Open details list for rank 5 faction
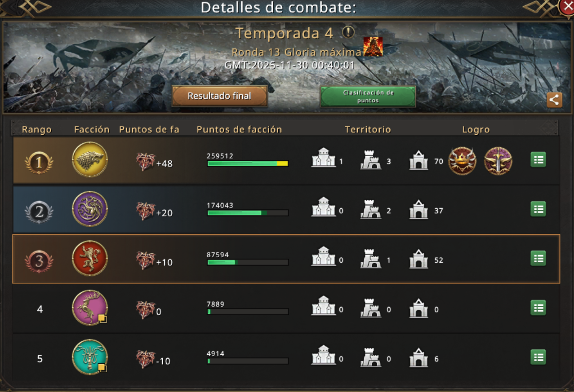Image resolution: width=574 pixels, height=392 pixels. pos(538,357)
